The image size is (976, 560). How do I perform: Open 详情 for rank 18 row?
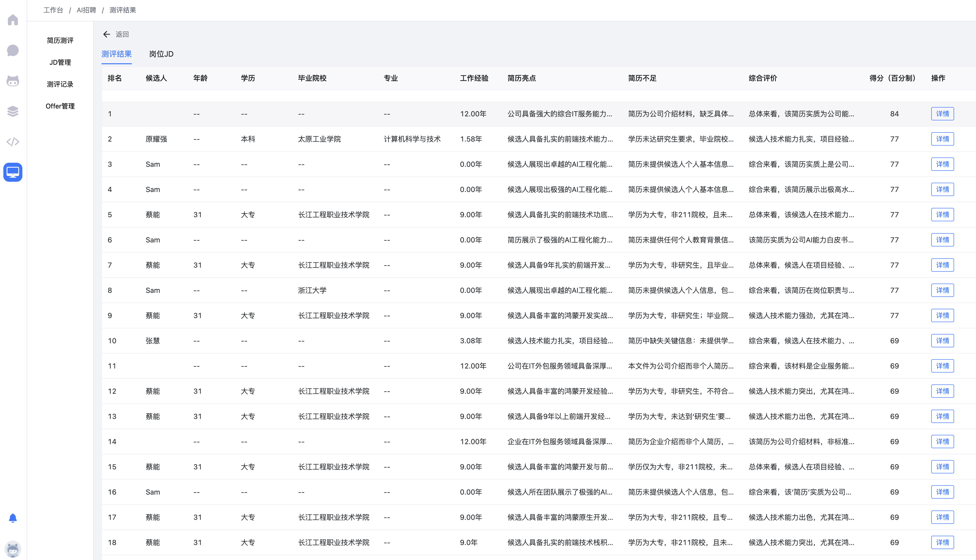click(x=942, y=542)
